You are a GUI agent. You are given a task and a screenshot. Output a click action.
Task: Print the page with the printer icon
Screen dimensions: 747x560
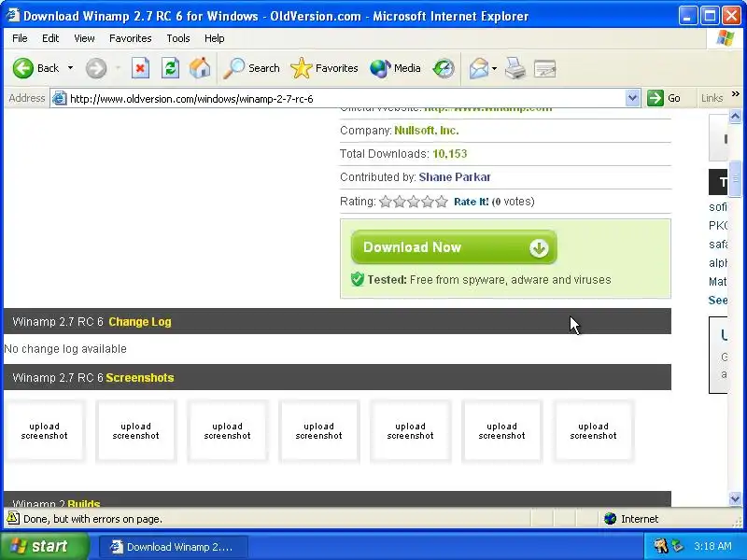(x=515, y=68)
